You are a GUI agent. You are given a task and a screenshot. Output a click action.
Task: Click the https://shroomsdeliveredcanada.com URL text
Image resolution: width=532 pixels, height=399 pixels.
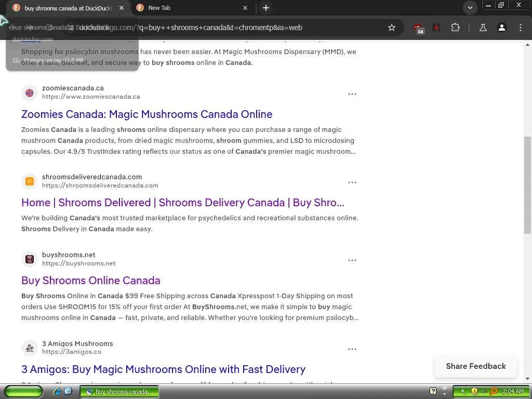pos(100,185)
